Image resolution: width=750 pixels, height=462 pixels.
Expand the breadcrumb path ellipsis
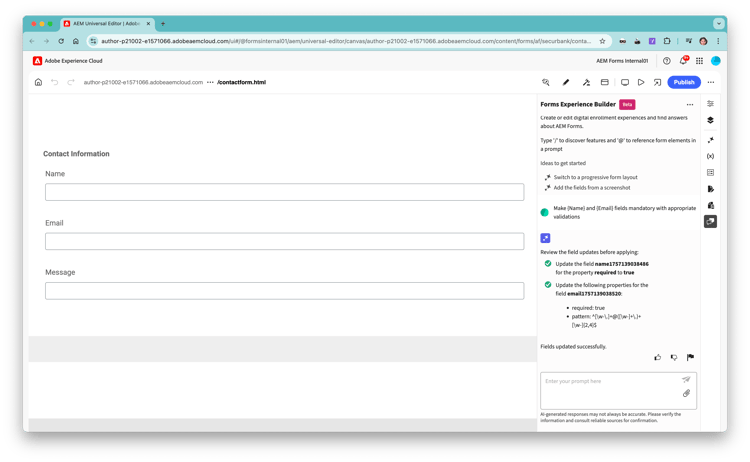[x=210, y=82]
